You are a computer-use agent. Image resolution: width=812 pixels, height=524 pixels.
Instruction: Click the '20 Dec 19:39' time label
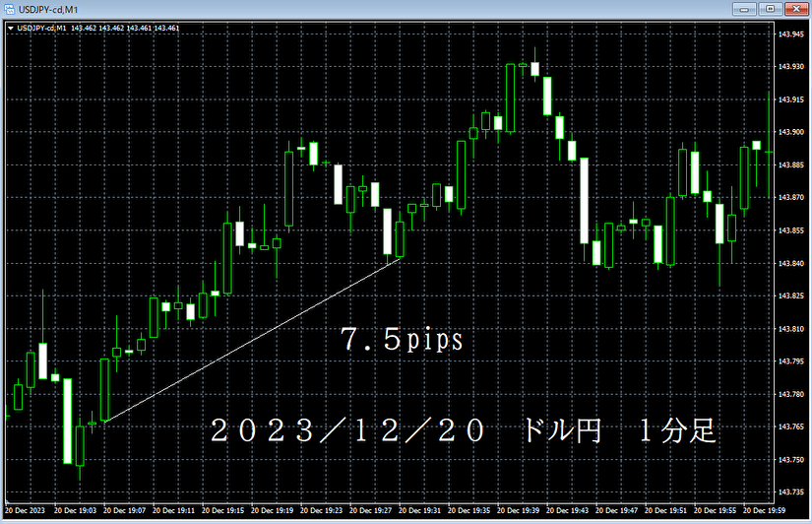(x=518, y=510)
